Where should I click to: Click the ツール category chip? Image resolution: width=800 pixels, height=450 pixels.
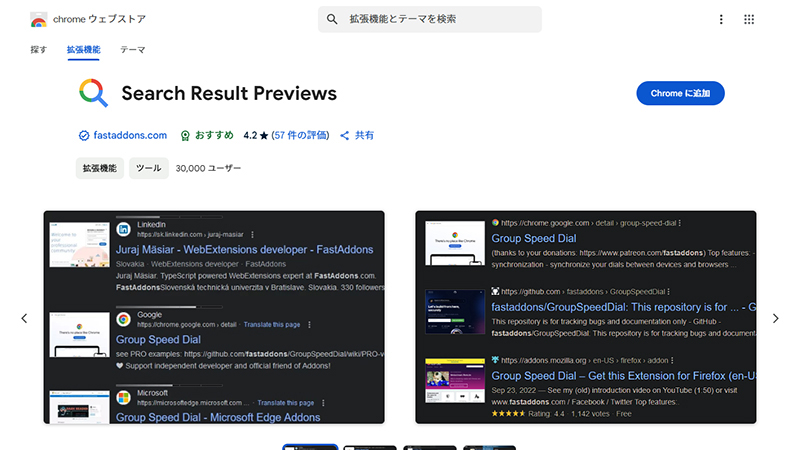[x=148, y=168]
